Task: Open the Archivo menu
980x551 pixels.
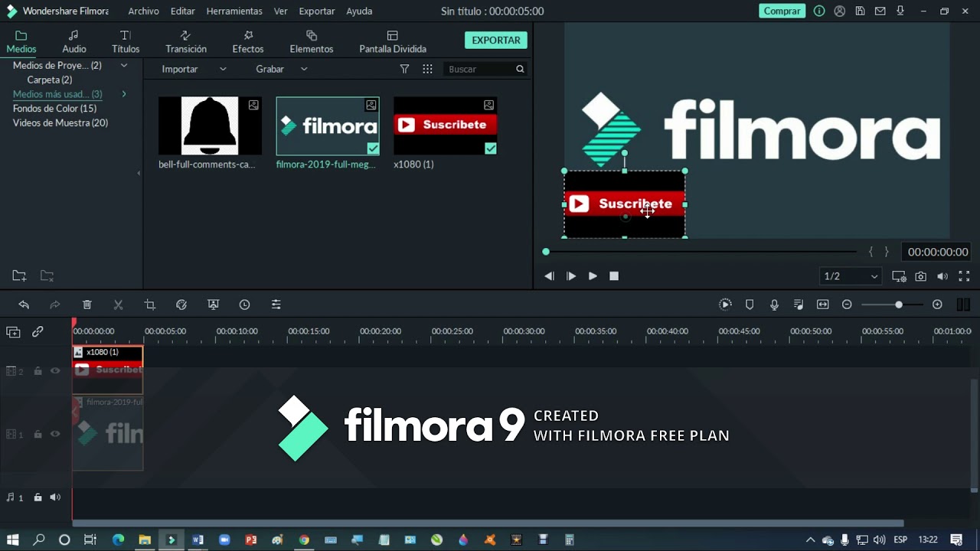Action: pyautogui.click(x=143, y=11)
